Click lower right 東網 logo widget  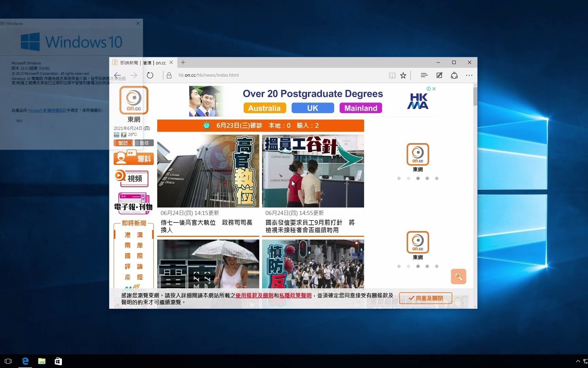(418, 245)
